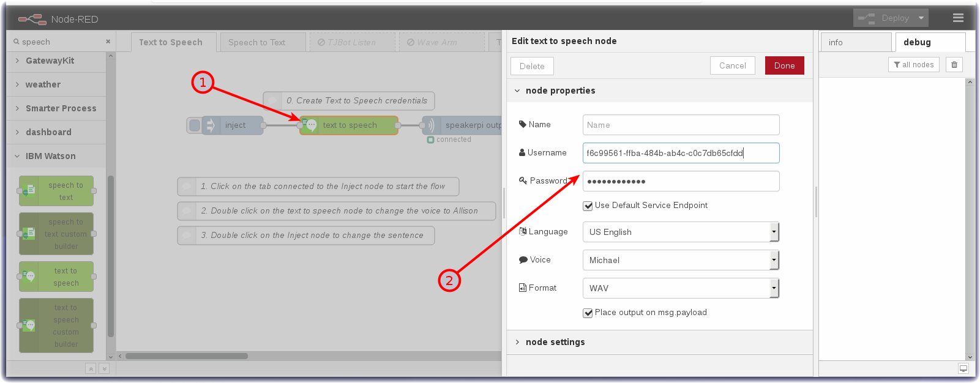The height and width of the screenshot is (383, 980).
Task: Click the Deploy button
Action: pos(884,18)
